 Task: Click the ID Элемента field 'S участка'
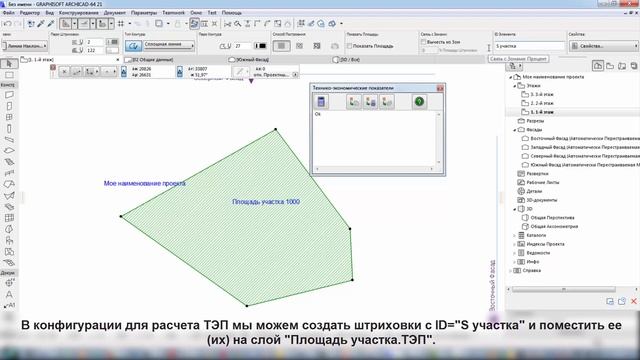(529, 46)
